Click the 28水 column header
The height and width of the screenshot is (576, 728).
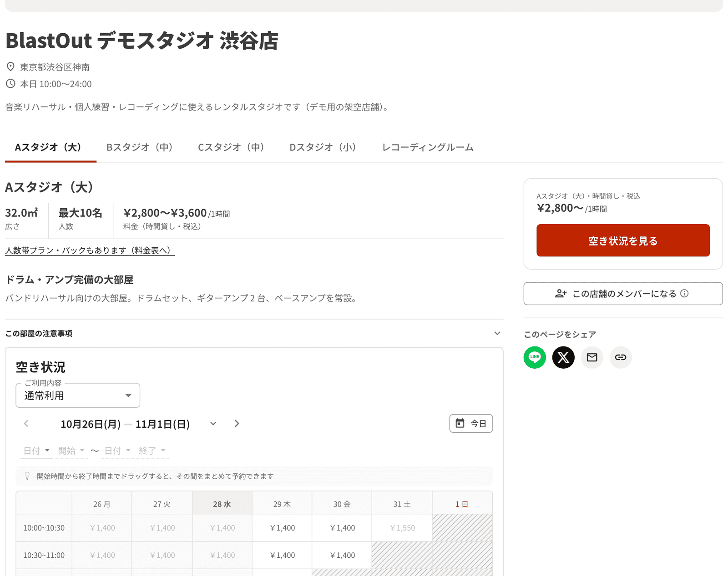tap(222, 504)
